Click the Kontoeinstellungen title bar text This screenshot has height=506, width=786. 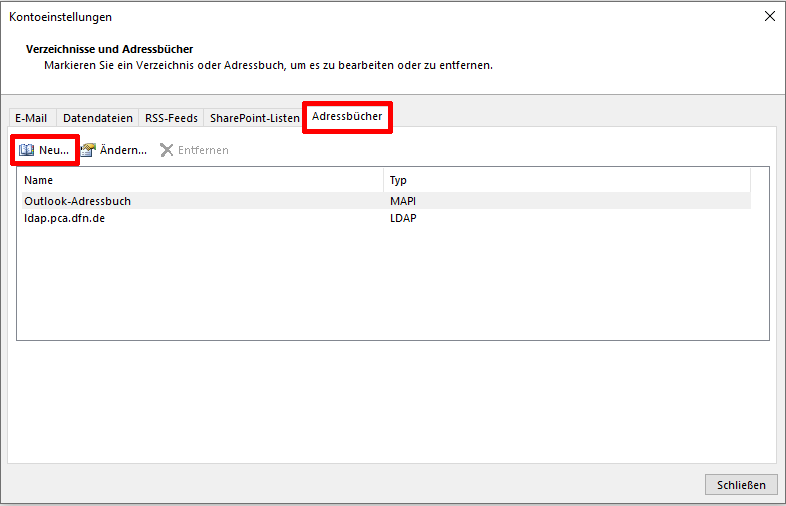pyautogui.click(x=61, y=17)
